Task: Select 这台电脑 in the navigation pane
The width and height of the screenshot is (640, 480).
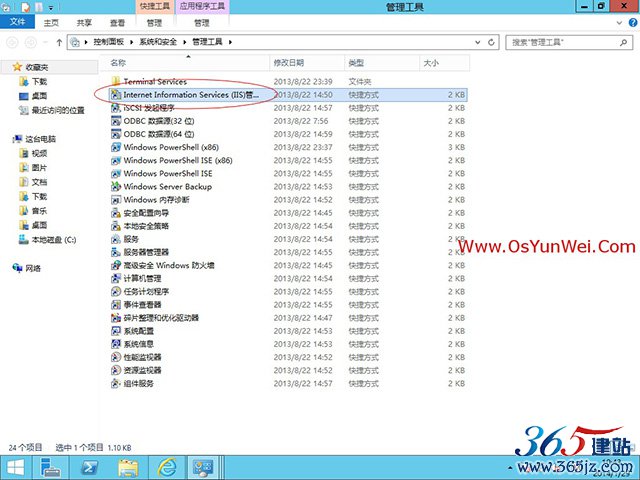Action: (x=40, y=139)
